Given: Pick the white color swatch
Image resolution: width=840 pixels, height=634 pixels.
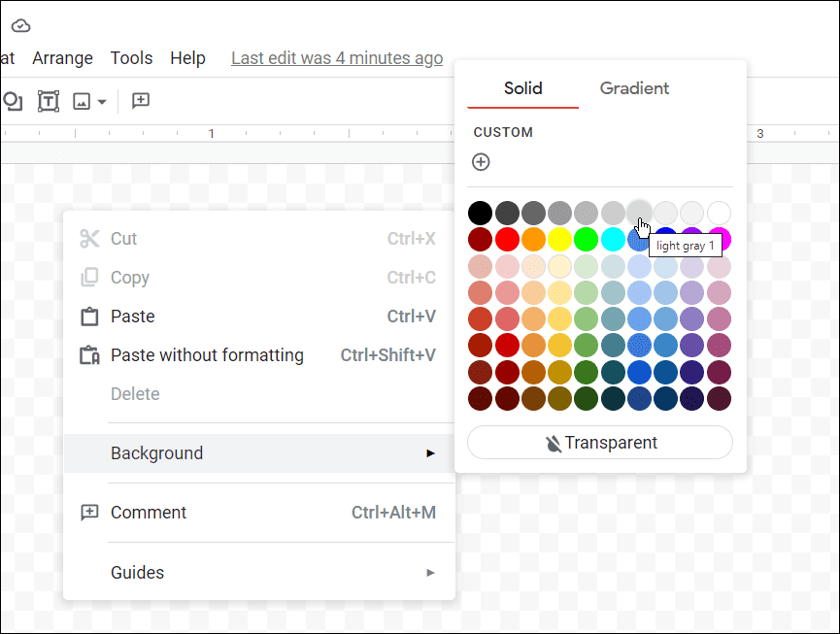Looking at the screenshot, I should pos(719,214).
